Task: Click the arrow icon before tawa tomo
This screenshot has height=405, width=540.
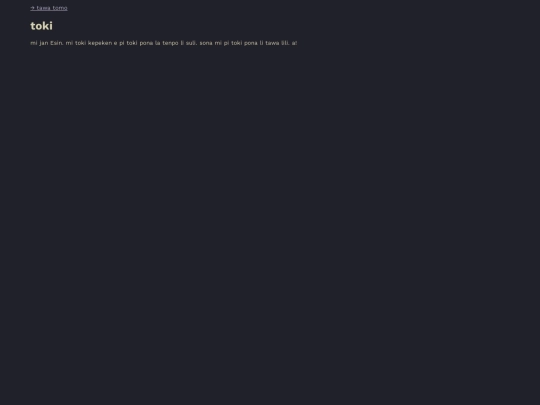Action: (32, 8)
